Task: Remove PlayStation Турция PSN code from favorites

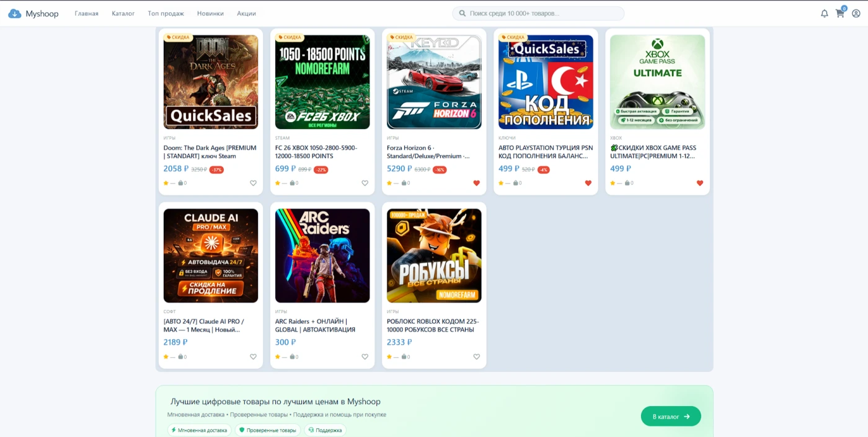Action: 588,183
